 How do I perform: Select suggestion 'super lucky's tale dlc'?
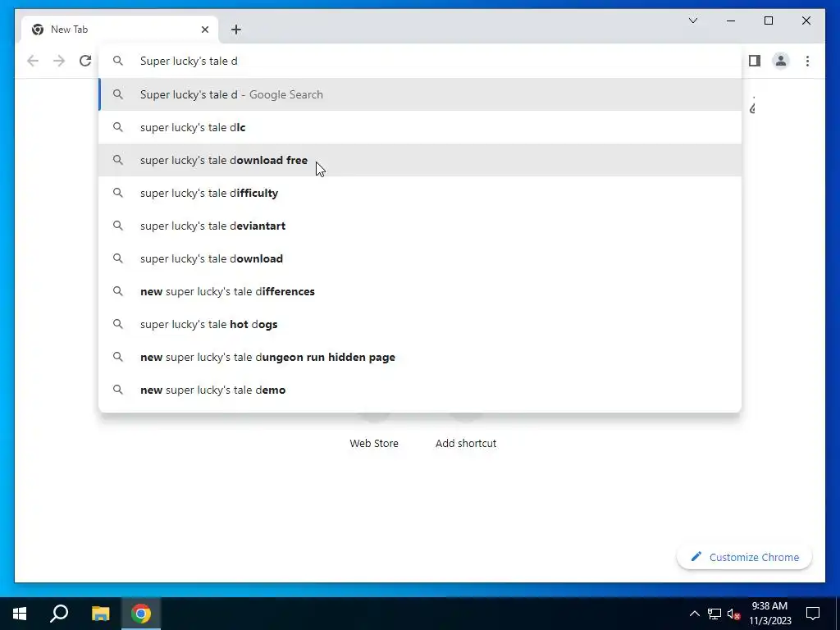tap(421, 127)
